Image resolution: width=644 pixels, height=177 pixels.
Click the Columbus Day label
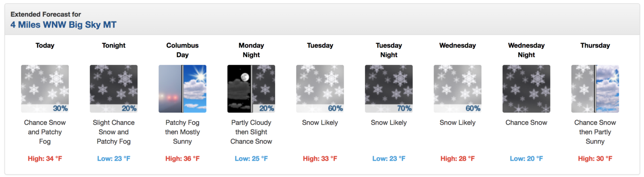[182, 50]
